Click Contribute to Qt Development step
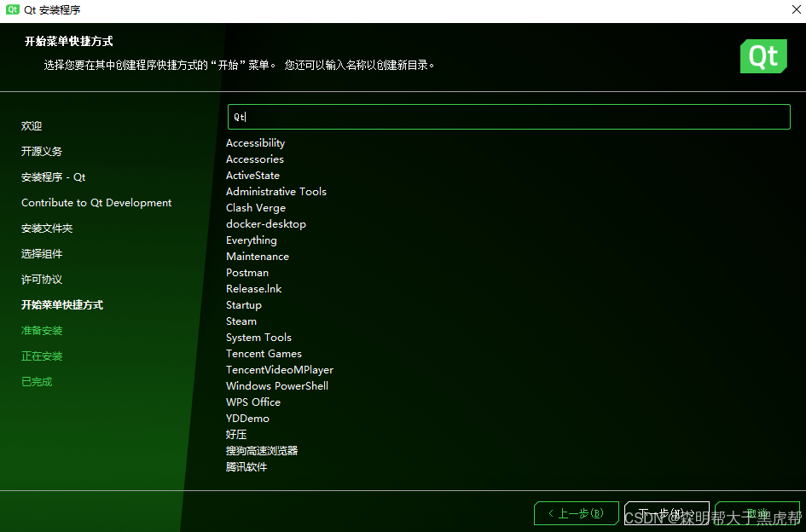 [96, 203]
